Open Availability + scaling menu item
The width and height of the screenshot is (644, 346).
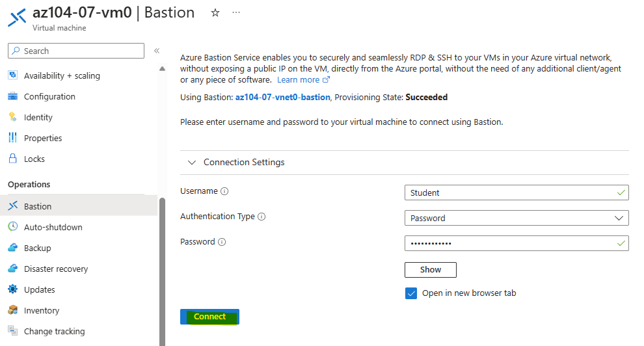point(62,75)
